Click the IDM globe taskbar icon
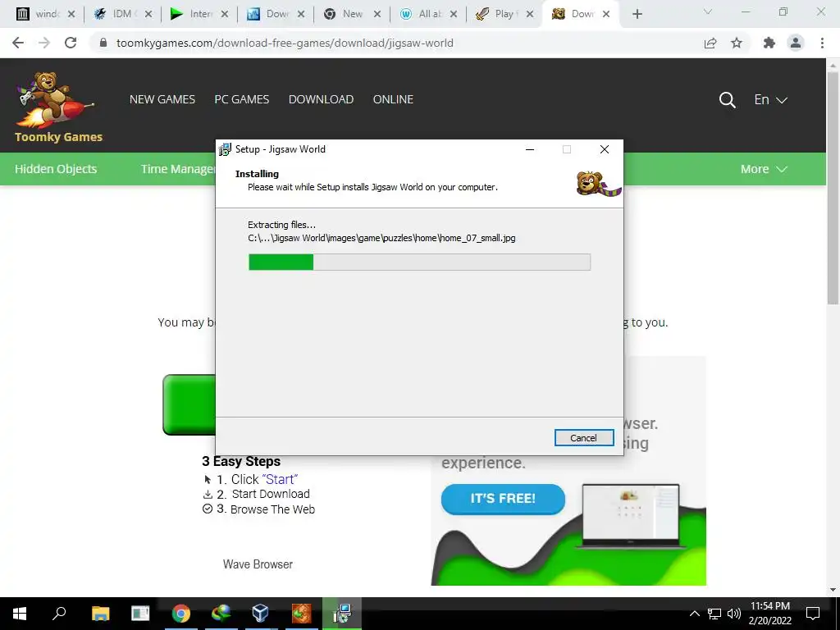Screen dimensions: 840x630 tap(221, 614)
